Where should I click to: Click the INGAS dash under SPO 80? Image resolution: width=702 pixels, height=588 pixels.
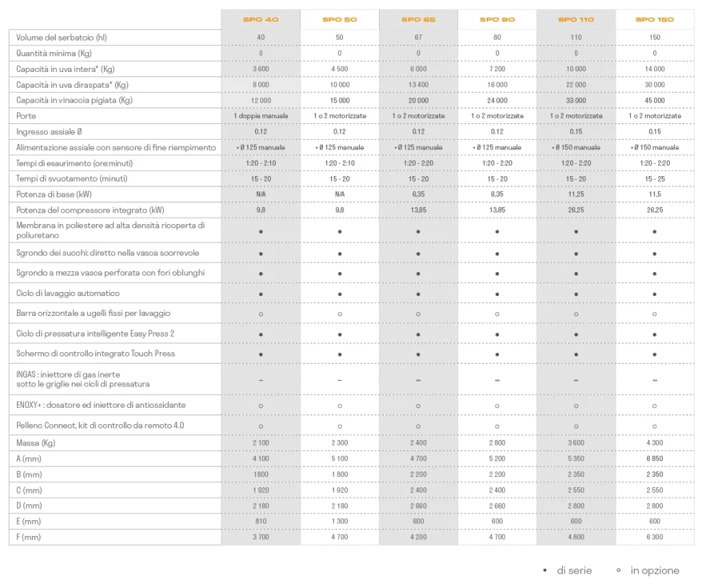pos(497,380)
